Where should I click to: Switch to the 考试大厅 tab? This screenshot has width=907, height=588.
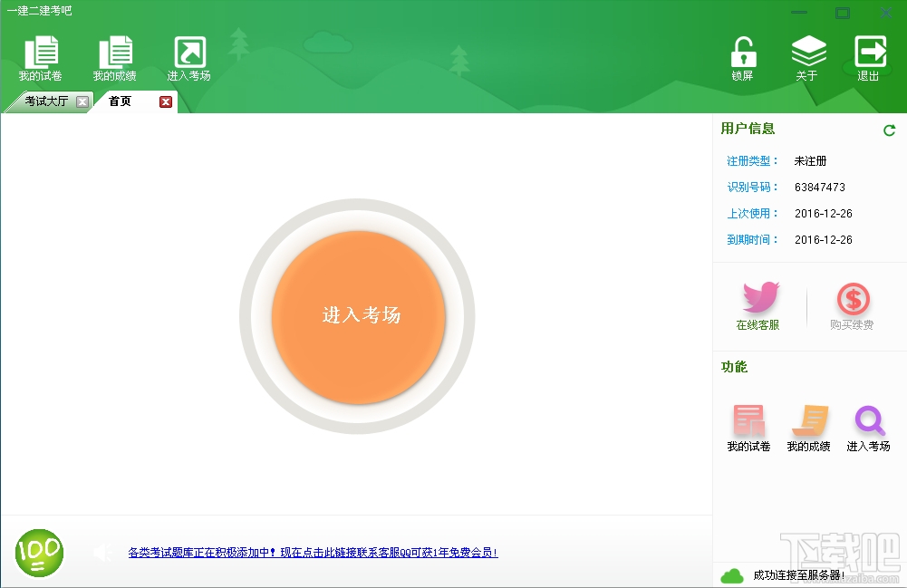pyautogui.click(x=46, y=101)
